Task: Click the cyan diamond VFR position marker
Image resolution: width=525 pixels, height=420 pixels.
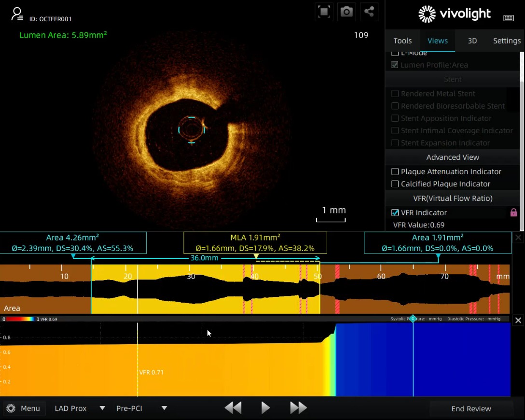Action: click(x=413, y=319)
